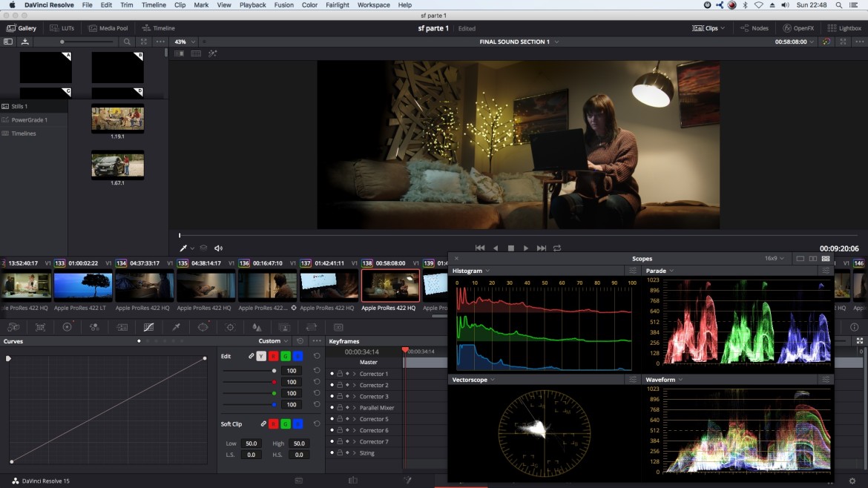Open the Clips dropdown arrow

coord(723,28)
